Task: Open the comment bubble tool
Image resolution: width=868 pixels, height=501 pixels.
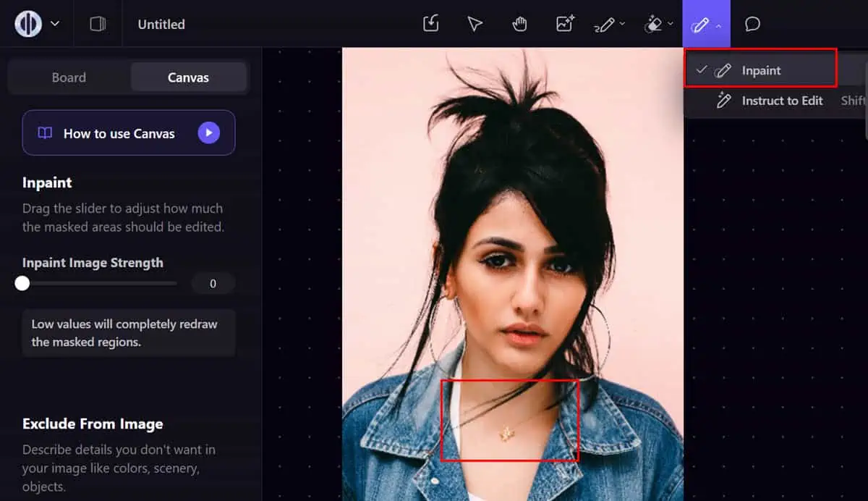Action: 752,24
